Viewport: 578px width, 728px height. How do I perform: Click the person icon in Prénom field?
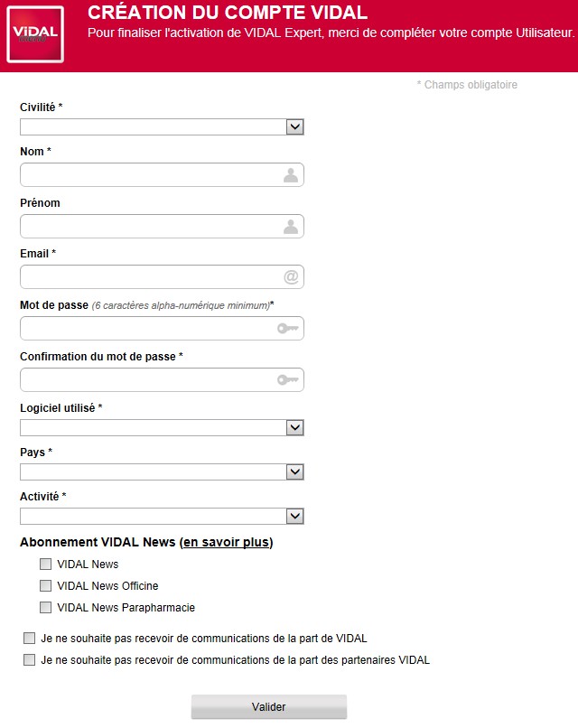coord(290,227)
